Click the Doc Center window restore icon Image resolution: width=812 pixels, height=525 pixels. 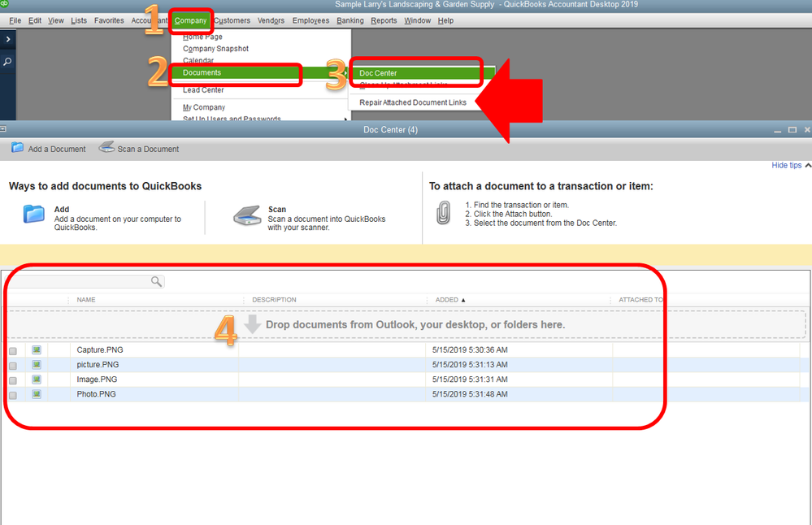[x=792, y=129]
